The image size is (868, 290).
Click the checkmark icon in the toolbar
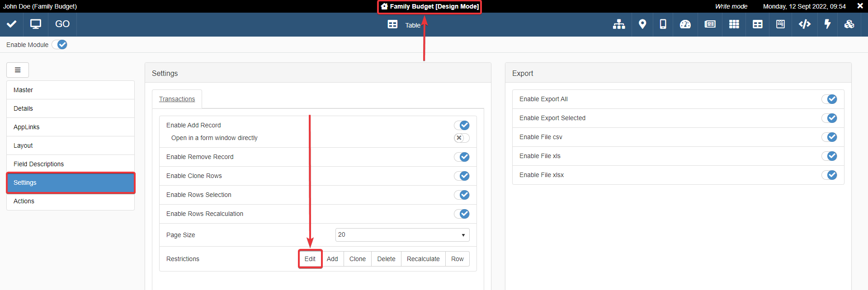pyautogui.click(x=12, y=24)
